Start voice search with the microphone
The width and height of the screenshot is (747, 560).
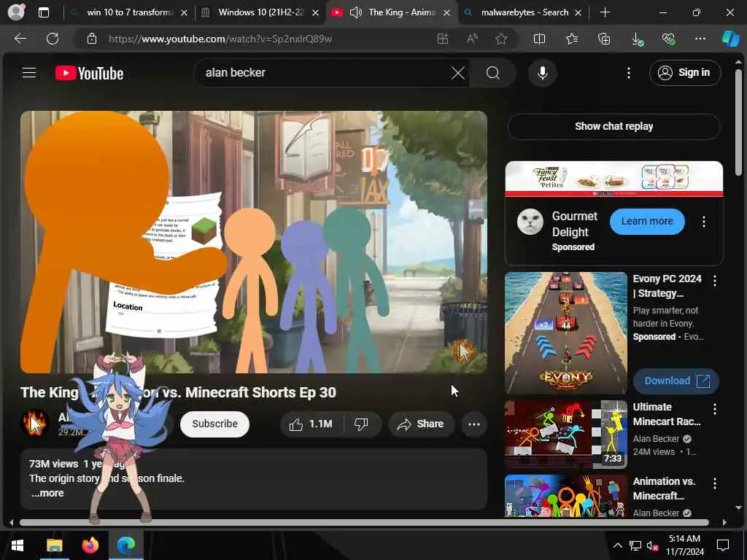(542, 73)
